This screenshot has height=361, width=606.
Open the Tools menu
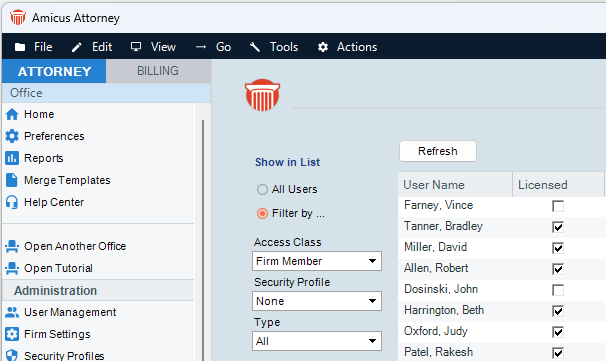coord(284,47)
